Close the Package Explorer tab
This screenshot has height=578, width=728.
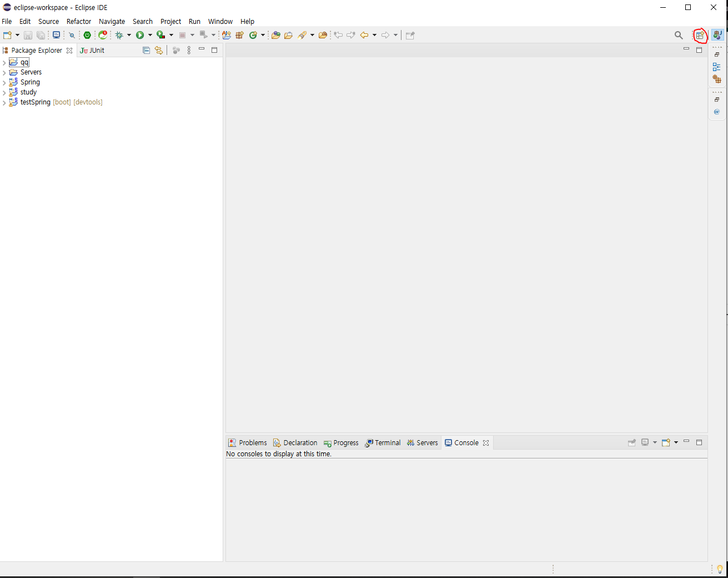tap(69, 51)
